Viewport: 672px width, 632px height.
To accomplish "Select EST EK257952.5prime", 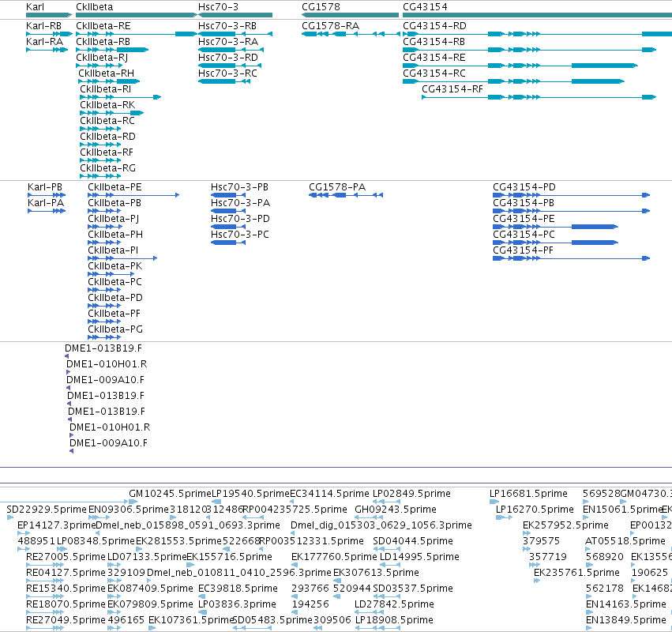I will 565,525.
